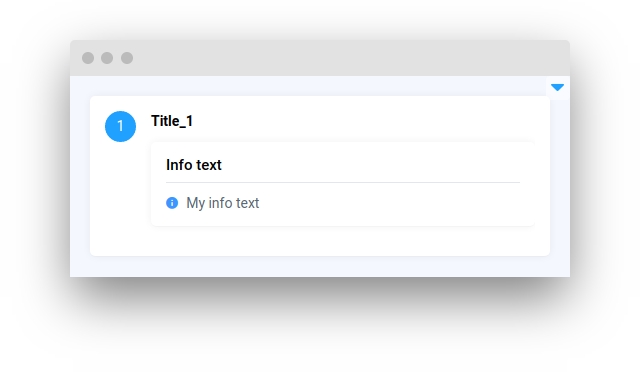Screen dimensions: 640x377
Task: Click the blue info icon
Action: (x=172, y=203)
